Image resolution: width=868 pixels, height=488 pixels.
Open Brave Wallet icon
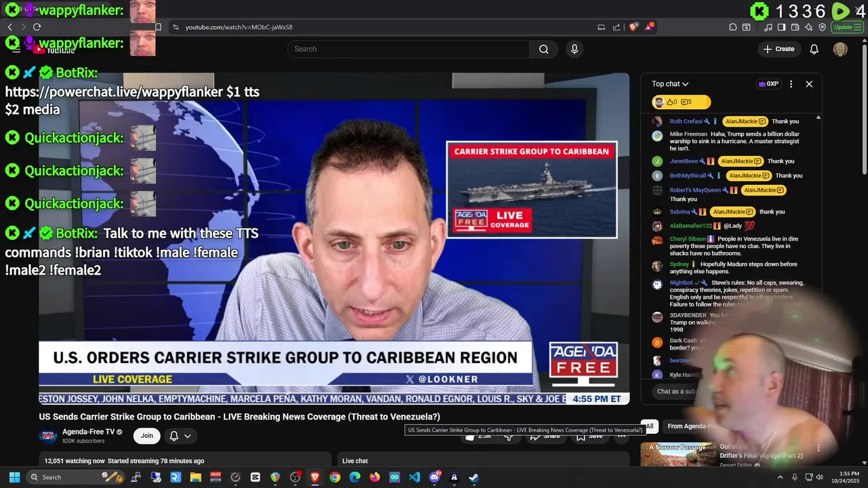pos(795,27)
